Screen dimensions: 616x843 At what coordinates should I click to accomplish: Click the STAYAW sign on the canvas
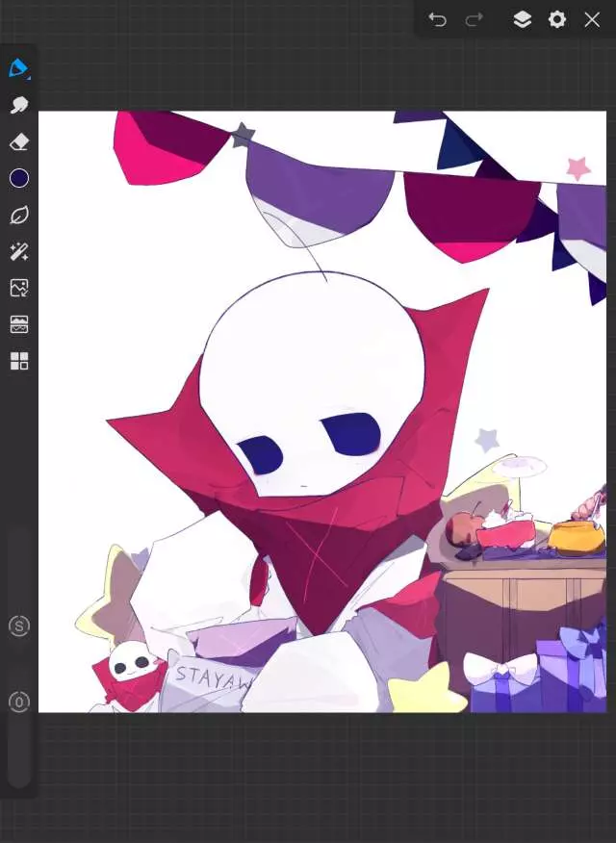click(213, 679)
